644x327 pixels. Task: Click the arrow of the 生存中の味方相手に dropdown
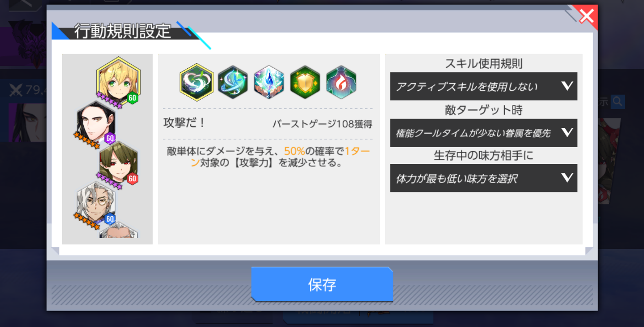pyautogui.click(x=567, y=178)
